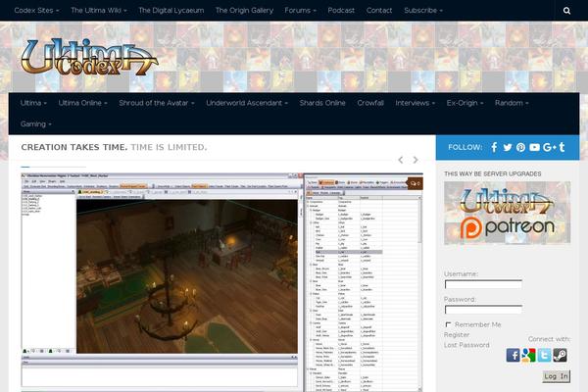Open Shards Online menu item
Viewport: 588px width, 392px height.
(x=322, y=103)
